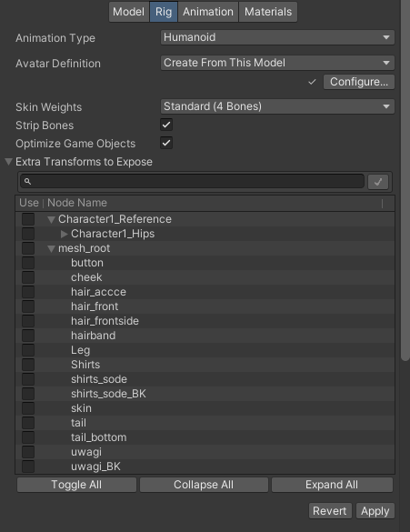Select the uwagi_BK node name
The height and width of the screenshot is (532, 410).
[x=95, y=467]
